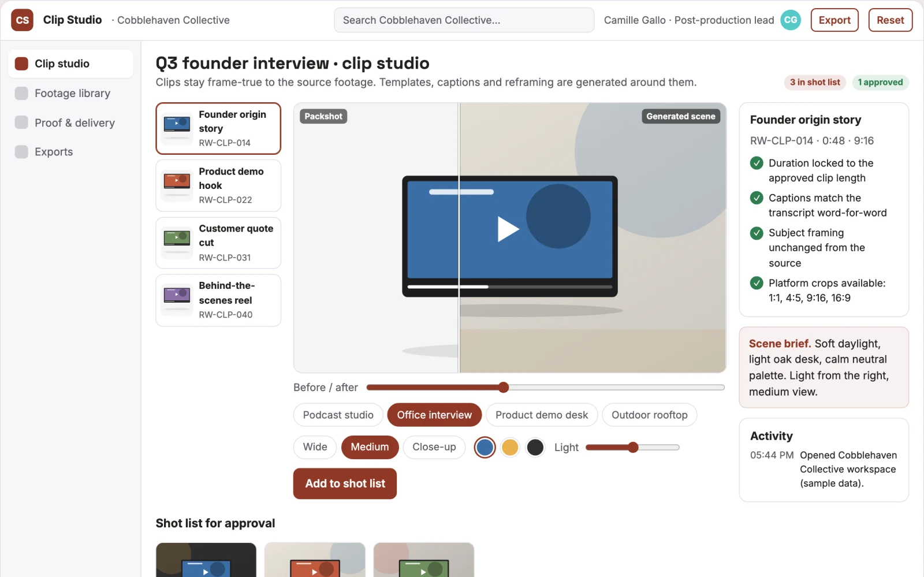Viewport: 924px width, 577px height.
Task: Select the blue color swatch
Action: [485, 447]
